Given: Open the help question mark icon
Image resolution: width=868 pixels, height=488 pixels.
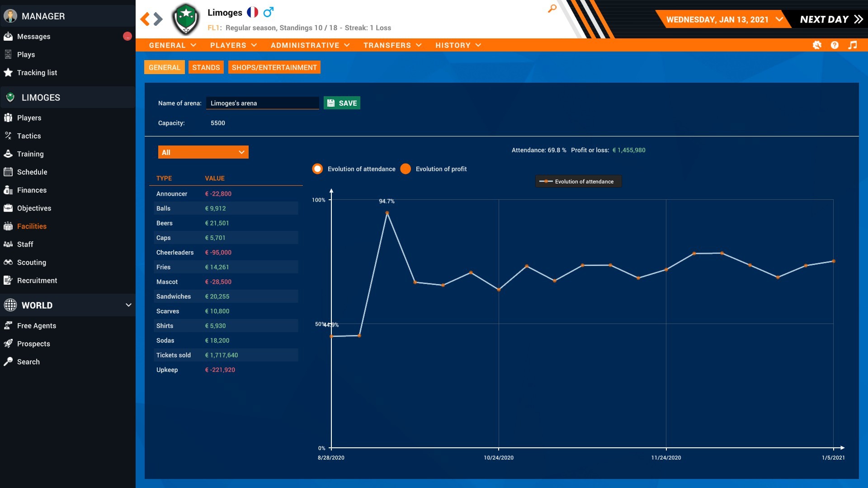Looking at the screenshot, I should pos(835,45).
